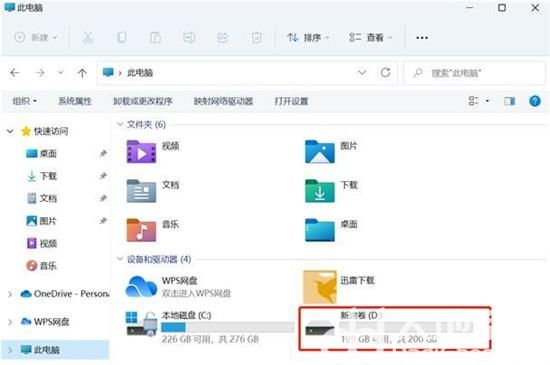Click the Cut scissors icon
The image size is (550, 365).
(x=88, y=37)
